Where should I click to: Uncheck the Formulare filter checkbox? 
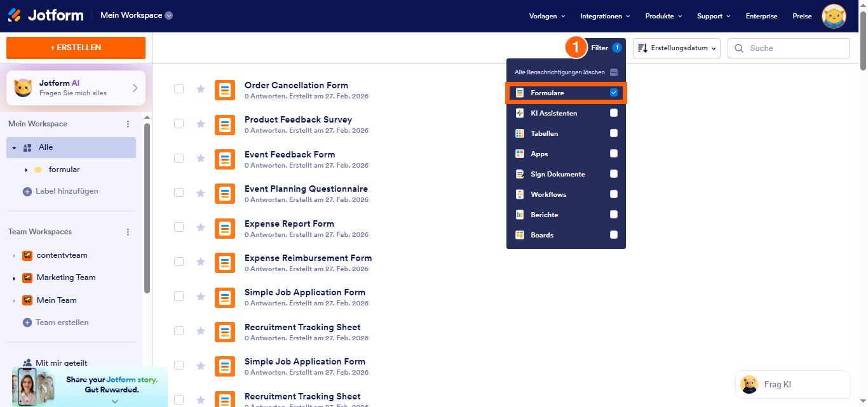614,93
